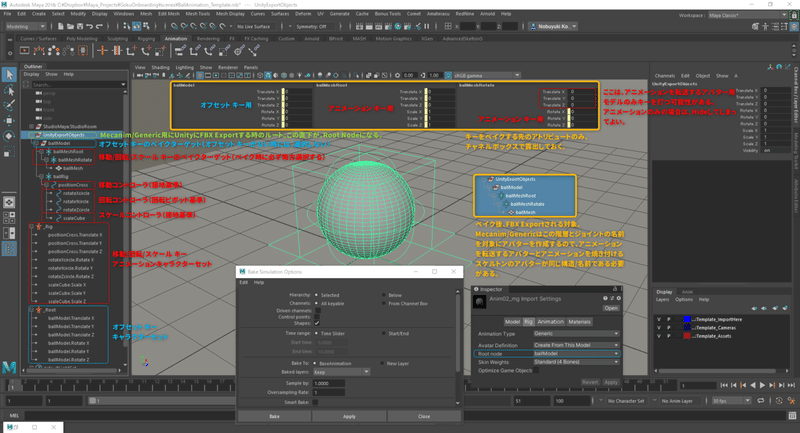
Task: Select Hierarchy Selected radio button
Action: [x=316, y=295]
